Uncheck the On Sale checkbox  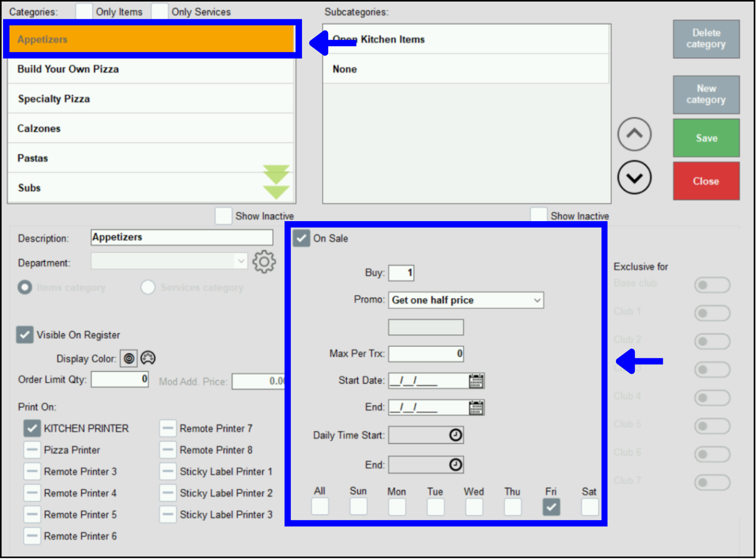(301, 238)
